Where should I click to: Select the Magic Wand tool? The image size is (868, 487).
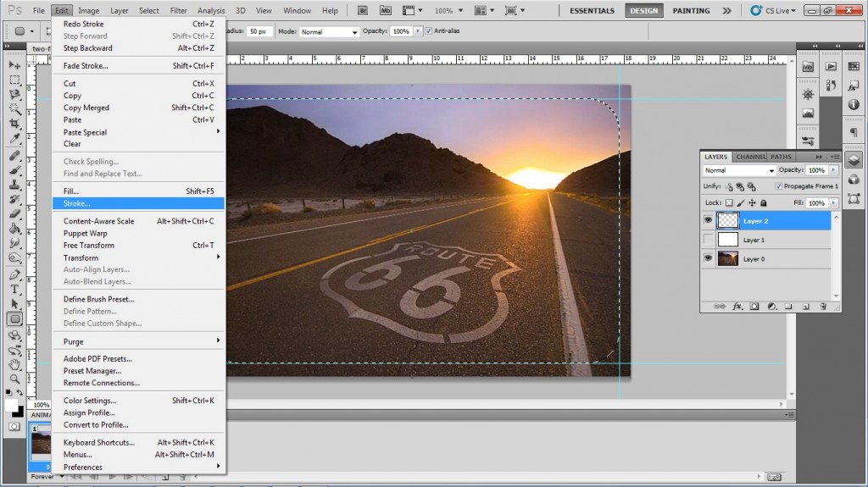pyautogui.click(x=14, y=109)
